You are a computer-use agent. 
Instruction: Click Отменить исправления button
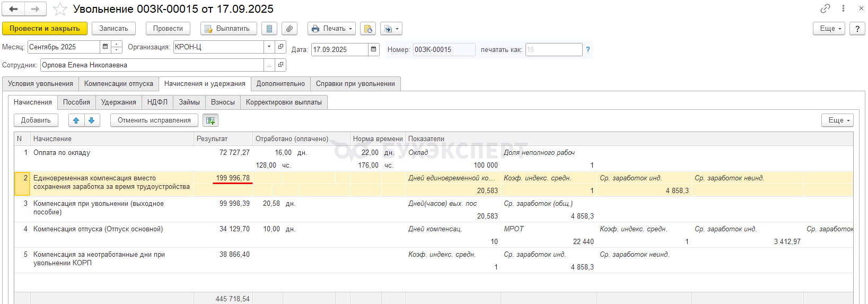pyautogui.click(x=154, y=120)
